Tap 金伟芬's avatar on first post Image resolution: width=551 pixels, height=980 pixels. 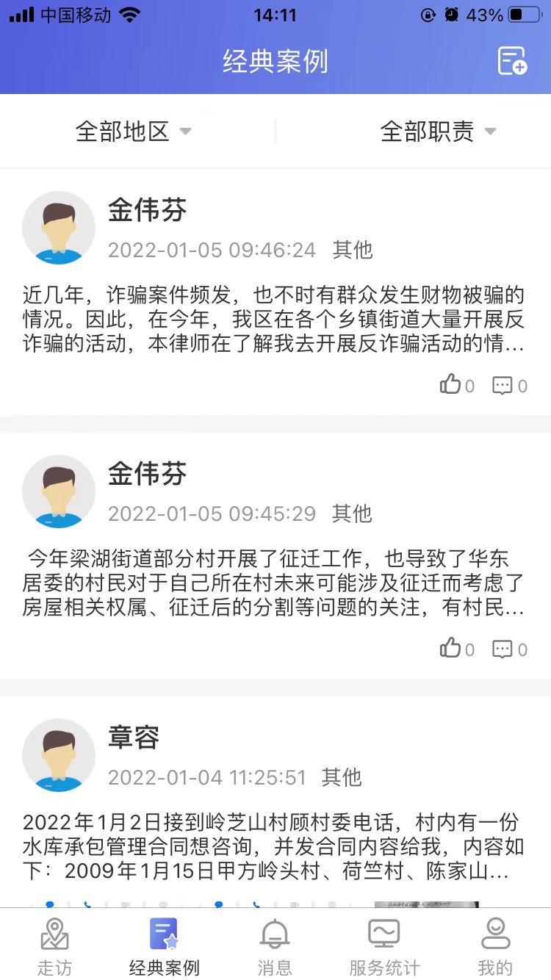pyautogui.click(x=59, y=228)
